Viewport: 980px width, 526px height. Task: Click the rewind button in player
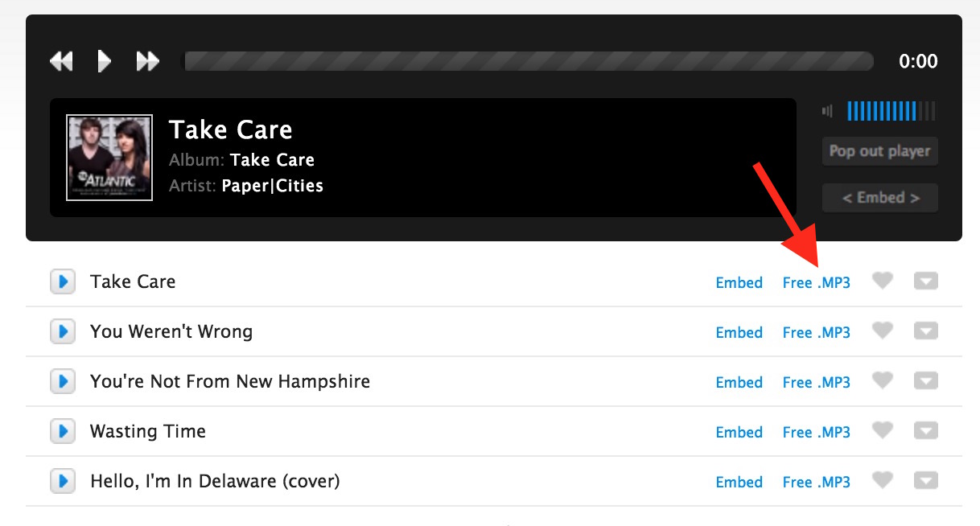61,61
